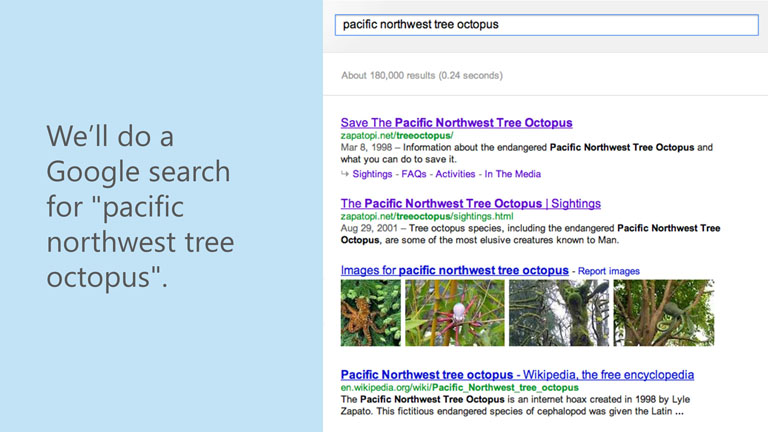The width and height of the screenshot is (768, 432).
Task: Click the en.wikipedia.org green URL
Action: coord(459,387)
